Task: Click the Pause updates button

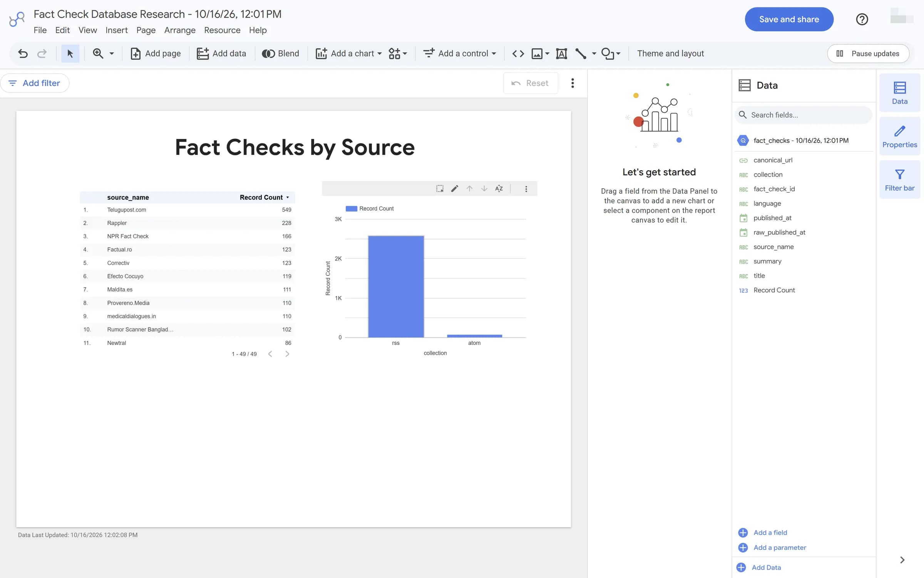Action: (x=868, y=54)
